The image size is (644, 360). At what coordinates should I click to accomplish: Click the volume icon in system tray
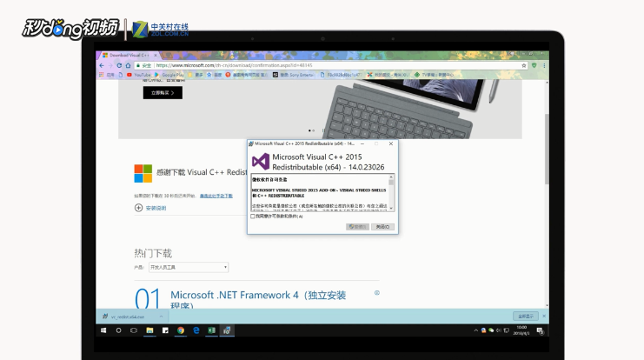(x=499, y=330)
